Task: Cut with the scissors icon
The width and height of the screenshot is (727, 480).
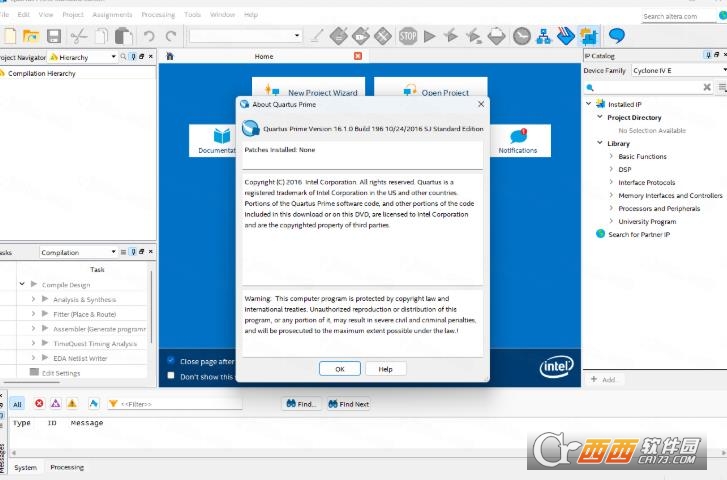Action: 79,36
